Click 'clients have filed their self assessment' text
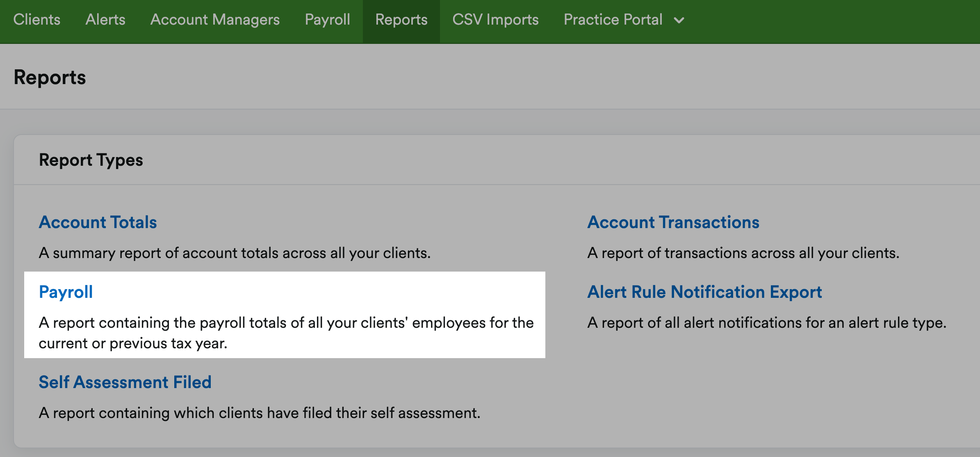Viewport: 980px width, 457px height. [x=349, y=413]
